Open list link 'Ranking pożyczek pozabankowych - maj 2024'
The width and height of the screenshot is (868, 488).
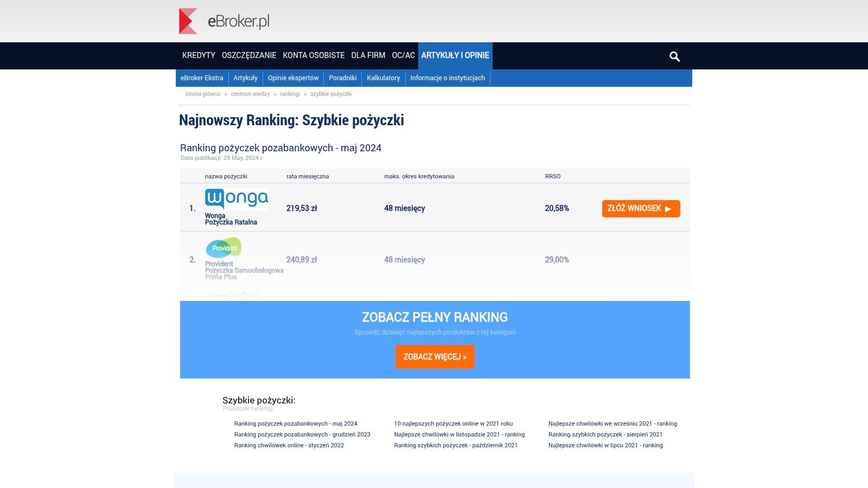pos(296,423)
